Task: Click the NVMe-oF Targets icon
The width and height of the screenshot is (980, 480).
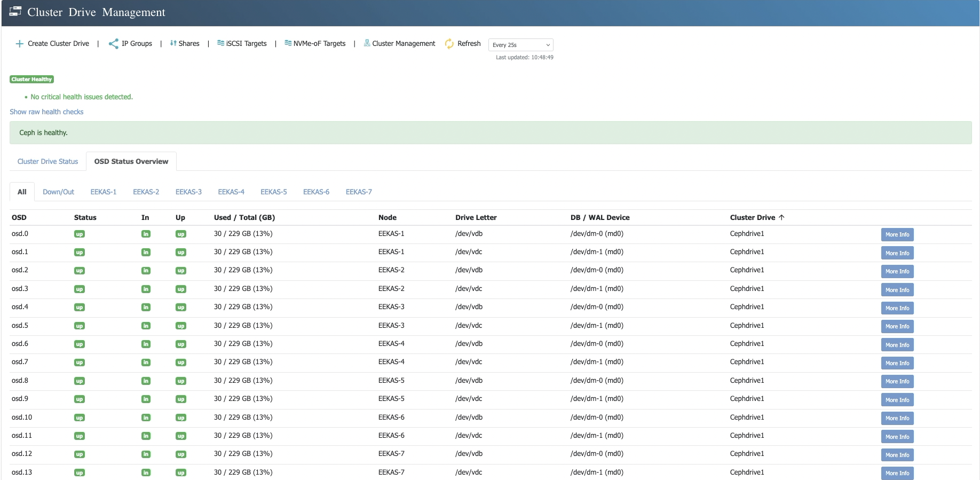Action: [x=288, y=43]
